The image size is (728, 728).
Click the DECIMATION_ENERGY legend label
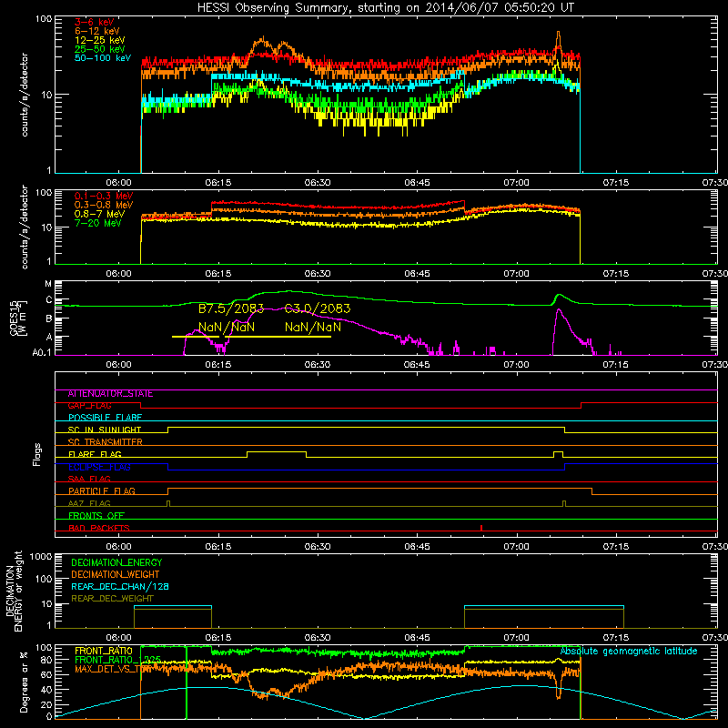[x=116, y=562]
